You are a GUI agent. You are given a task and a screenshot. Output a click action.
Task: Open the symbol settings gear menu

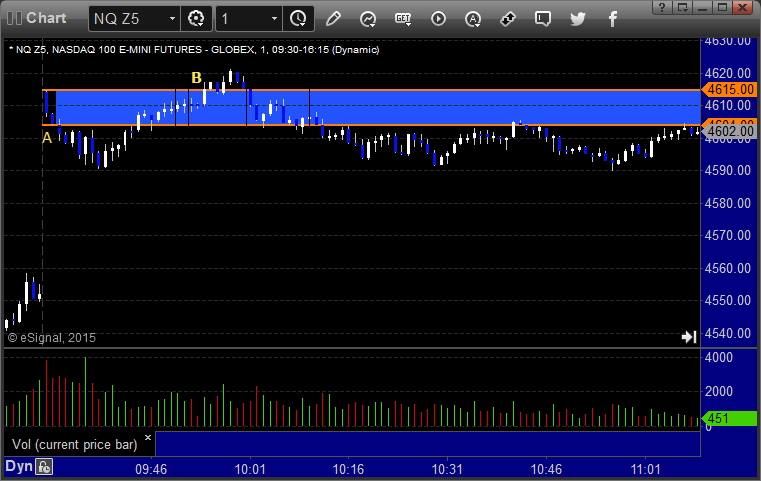[x=196, y=19]
